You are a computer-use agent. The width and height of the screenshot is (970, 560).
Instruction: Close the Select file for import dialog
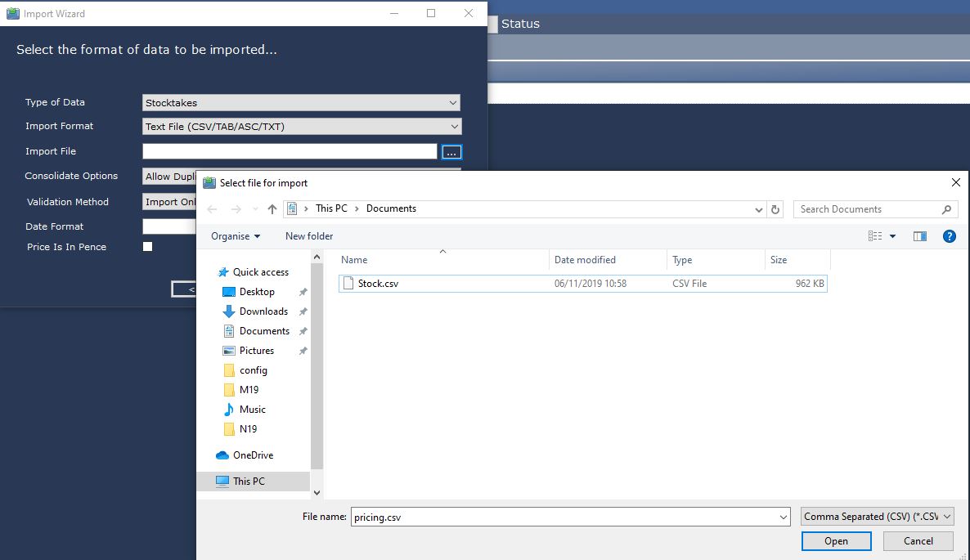(x=956, y=182)
